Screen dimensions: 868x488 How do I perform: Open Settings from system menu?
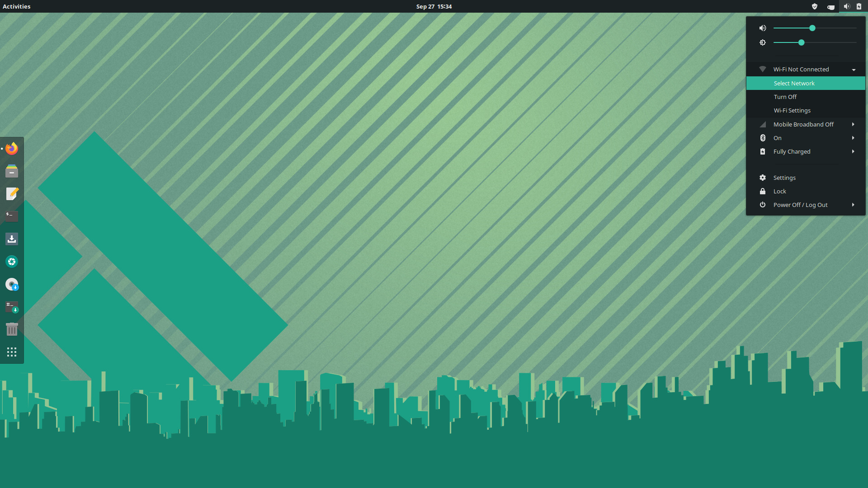point(806,178)
